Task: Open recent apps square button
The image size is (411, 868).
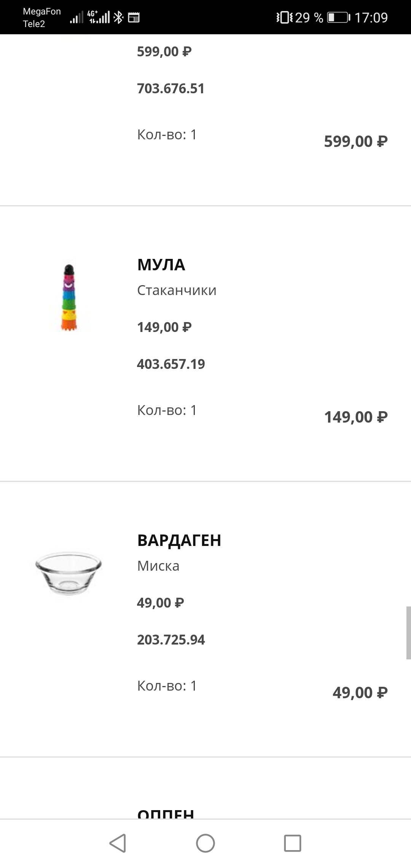Action: [293, 843]
